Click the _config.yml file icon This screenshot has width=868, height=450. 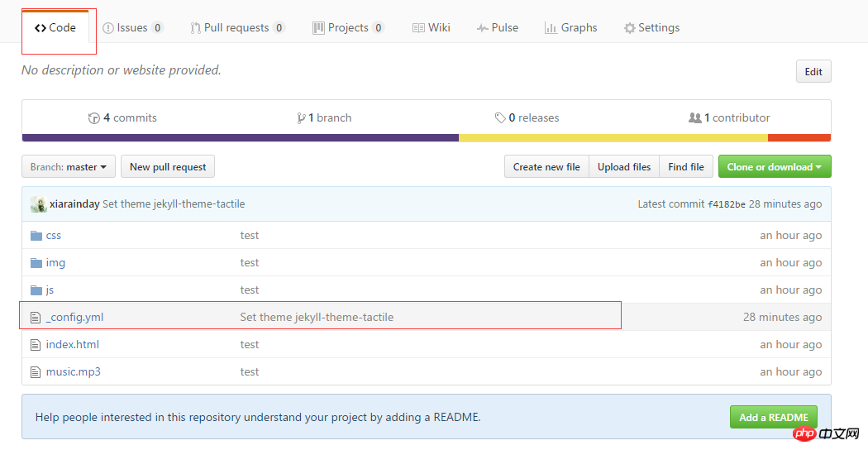(36, 318)
